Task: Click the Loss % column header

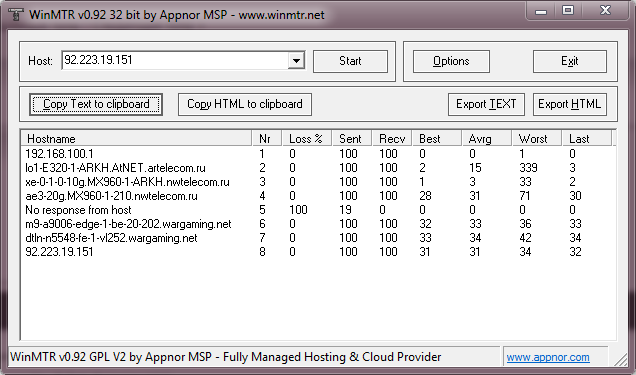Action: pyautogui.click(x=307, y=139)
